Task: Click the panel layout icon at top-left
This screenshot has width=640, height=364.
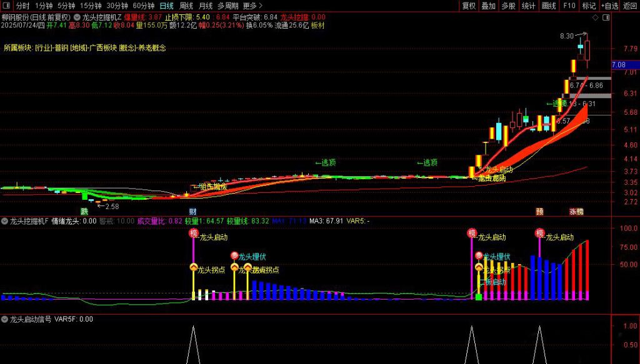Action: tap(6, 6)
